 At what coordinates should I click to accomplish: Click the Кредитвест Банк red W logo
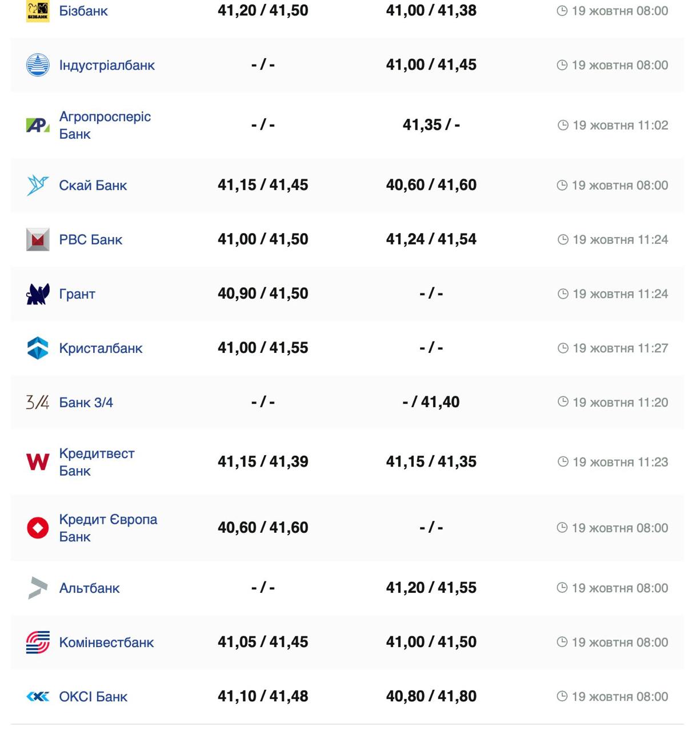coord(38,462)
